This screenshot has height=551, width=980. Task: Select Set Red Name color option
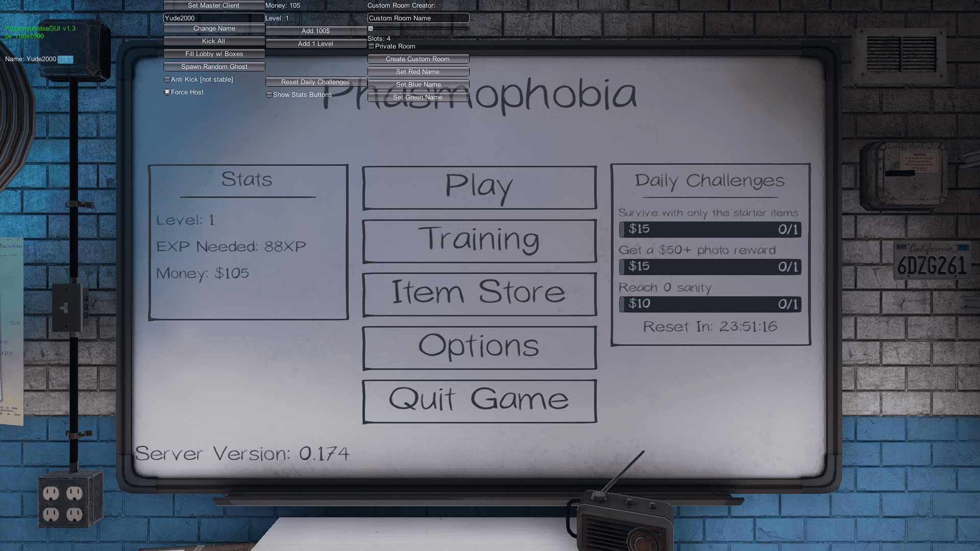[x=418, y=71]
